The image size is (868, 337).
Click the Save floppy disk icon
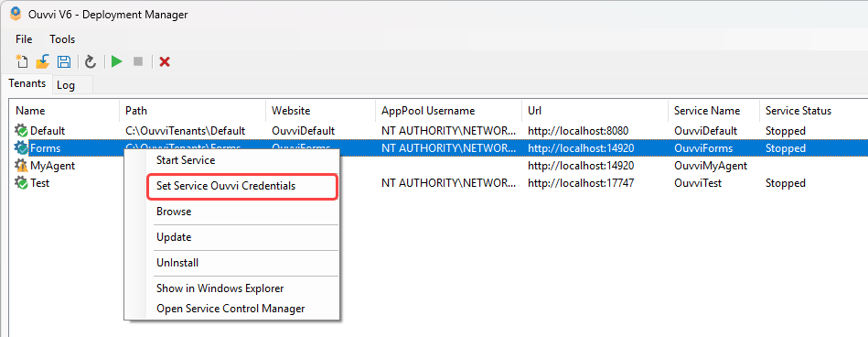coord(64,61)
